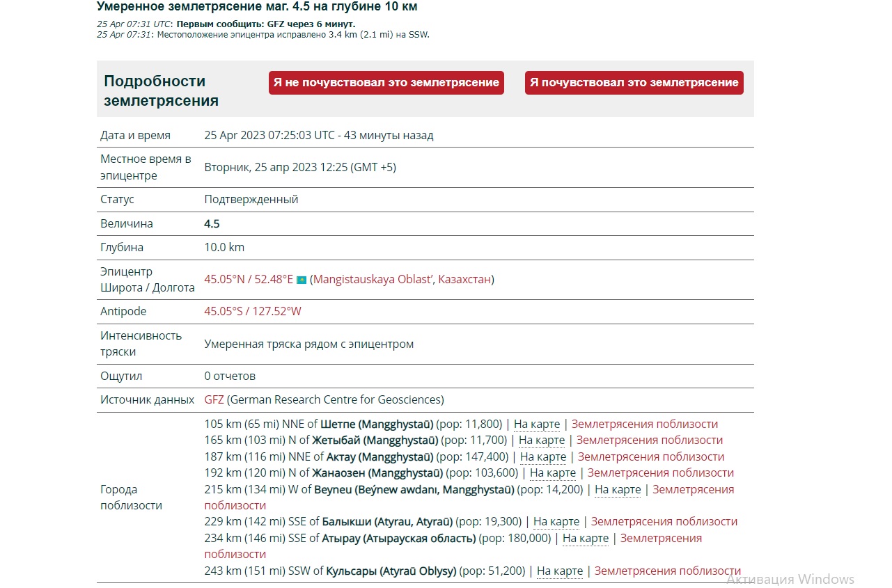
Task: Show Жанаозен on the map
Action: coord(552,472)
